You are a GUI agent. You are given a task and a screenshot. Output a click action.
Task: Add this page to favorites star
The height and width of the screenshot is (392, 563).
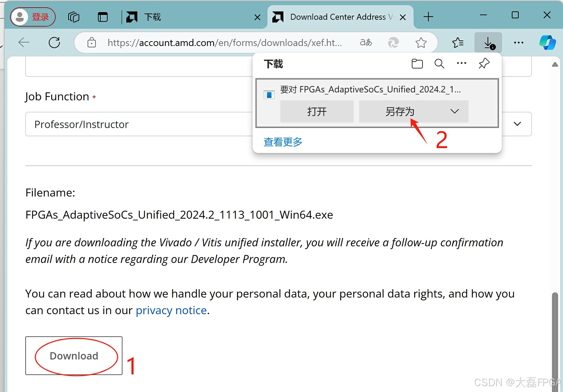[421, 43]
